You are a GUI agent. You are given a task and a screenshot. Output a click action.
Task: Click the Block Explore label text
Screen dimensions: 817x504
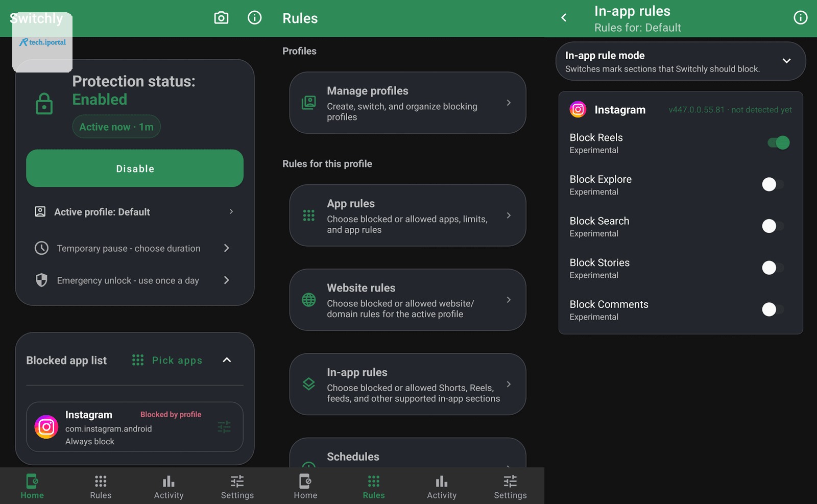point(600,179)
